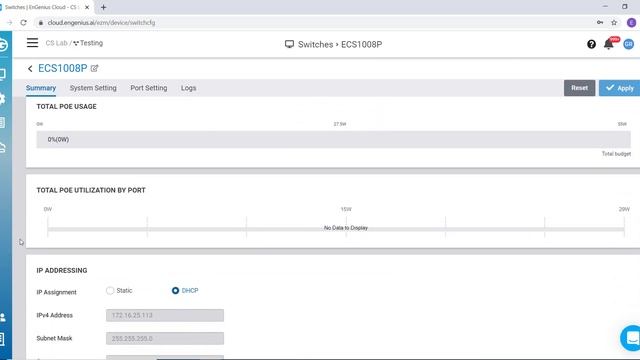Viewport: 640px width, 360px height.
Task: Edit the ECS1008P device name pencil icon
Action: point(94,68)
